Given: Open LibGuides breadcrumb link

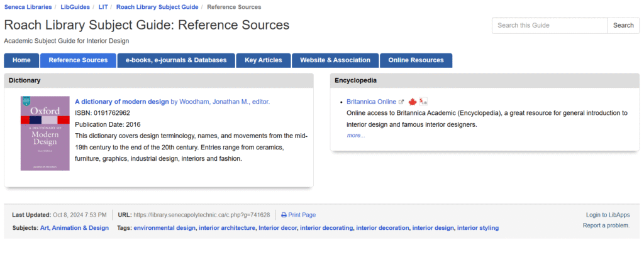Looking at the screenshot, I should pos(75,7).
